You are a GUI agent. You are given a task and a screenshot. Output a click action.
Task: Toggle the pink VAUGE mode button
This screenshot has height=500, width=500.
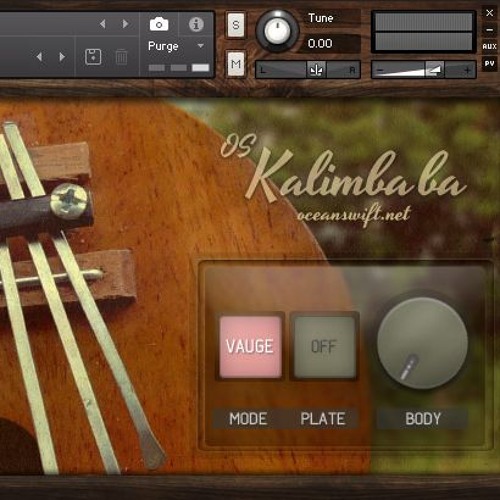(250, 346)
